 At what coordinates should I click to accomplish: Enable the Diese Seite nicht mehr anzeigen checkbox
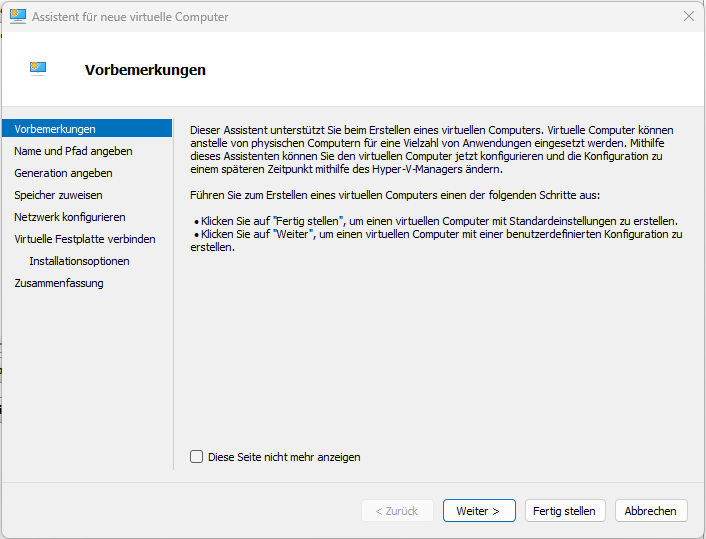point(197,457)
